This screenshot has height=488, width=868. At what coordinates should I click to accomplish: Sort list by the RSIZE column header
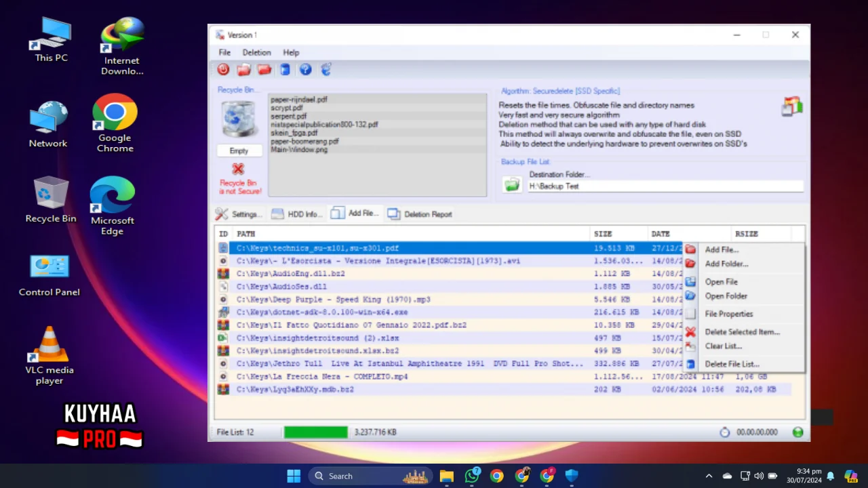tap(761, 234)
